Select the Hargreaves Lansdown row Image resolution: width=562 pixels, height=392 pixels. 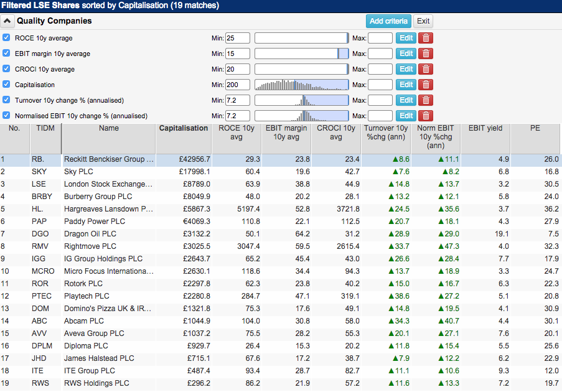[280, 209]
